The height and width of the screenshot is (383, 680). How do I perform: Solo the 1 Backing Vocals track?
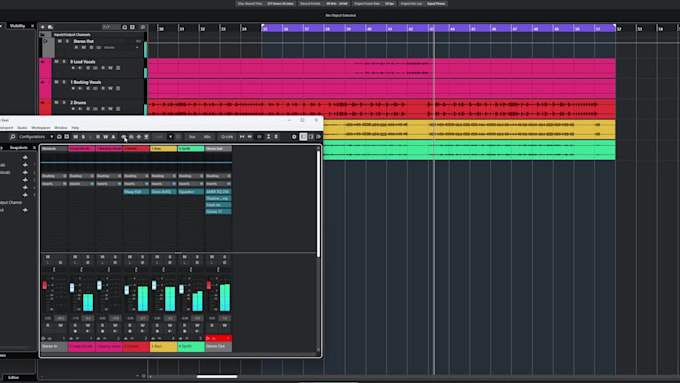click(64, 82)
